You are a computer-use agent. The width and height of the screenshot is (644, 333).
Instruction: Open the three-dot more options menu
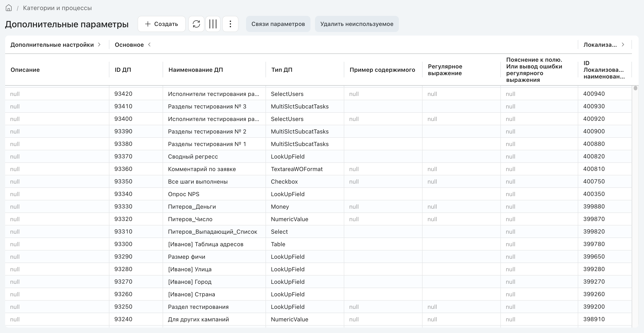click(x=230, y=24)
